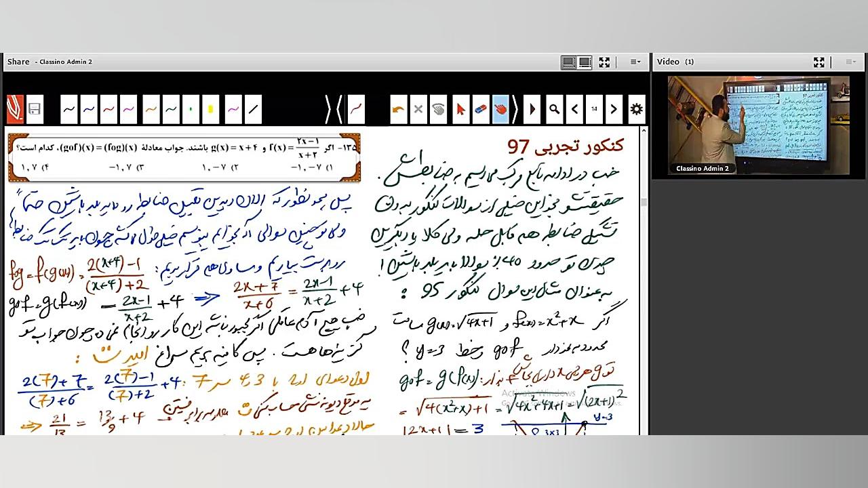Select the dark blue pen stroke
The image size is (868, 488).
(89, 109)
